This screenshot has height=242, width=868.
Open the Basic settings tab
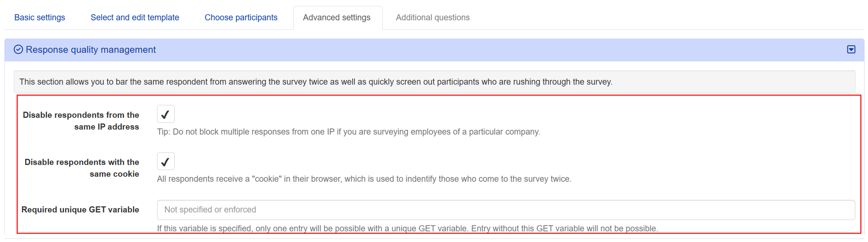tap(39, 17)
